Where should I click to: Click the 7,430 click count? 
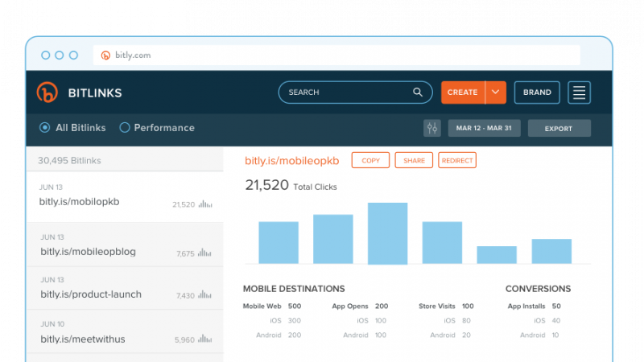(185, 295)
